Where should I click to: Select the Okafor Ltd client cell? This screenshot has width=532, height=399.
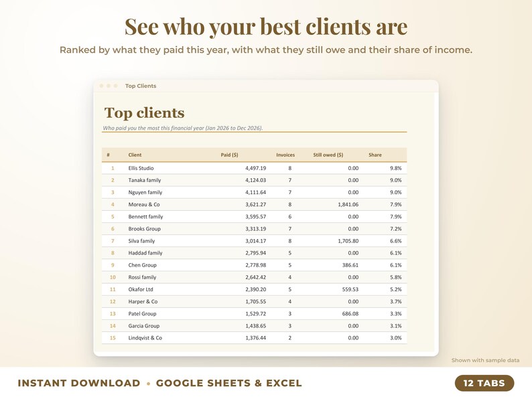coord(141,289)
